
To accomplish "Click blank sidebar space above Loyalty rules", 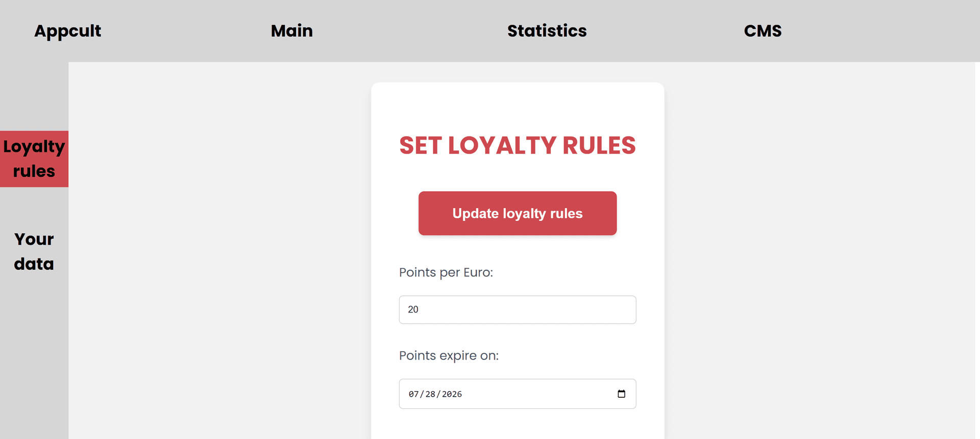I will (34, 97).
